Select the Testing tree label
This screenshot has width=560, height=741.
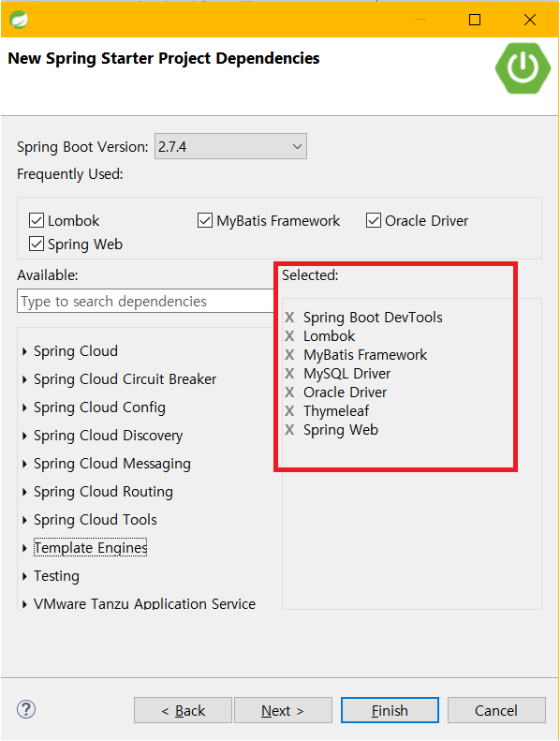click(56, 576)
